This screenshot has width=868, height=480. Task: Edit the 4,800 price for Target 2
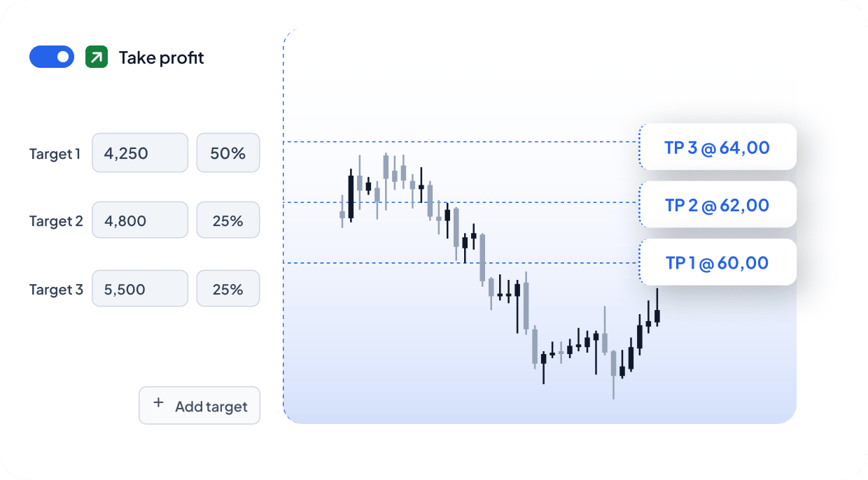click(x=140, y=220)
